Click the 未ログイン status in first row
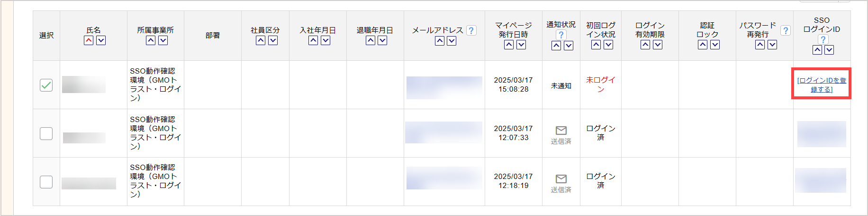This screenshot has height=216, width=868. [601, 85]
